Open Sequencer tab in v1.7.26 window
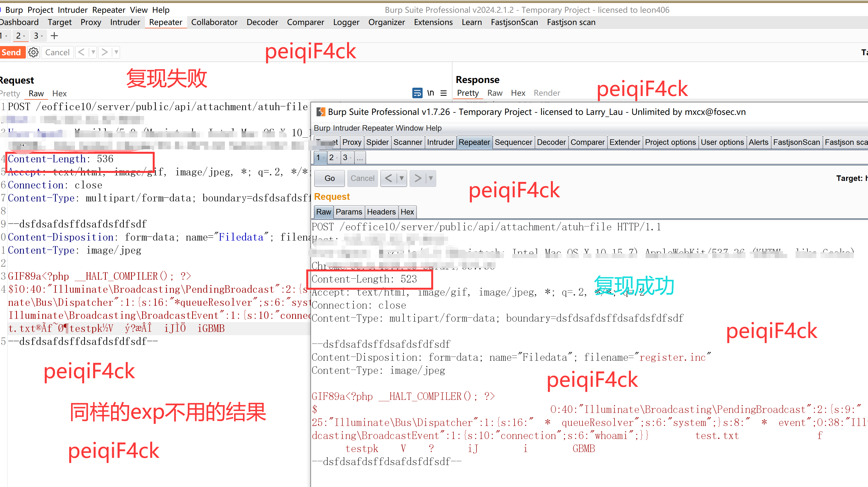868x487 pixels. click(513, 142)
